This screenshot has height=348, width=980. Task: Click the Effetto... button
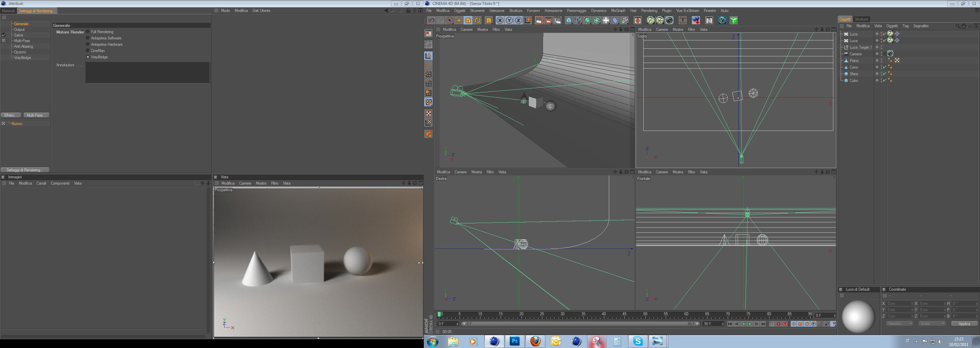pos(11,115)
